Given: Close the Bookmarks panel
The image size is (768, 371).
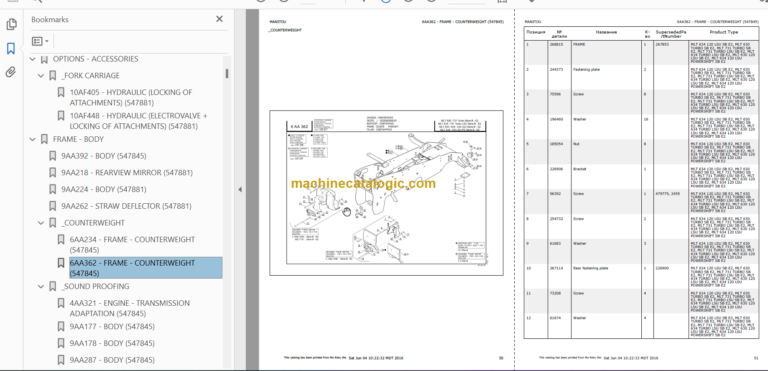Looking at the screenshot, I should (x=219, y=19).
